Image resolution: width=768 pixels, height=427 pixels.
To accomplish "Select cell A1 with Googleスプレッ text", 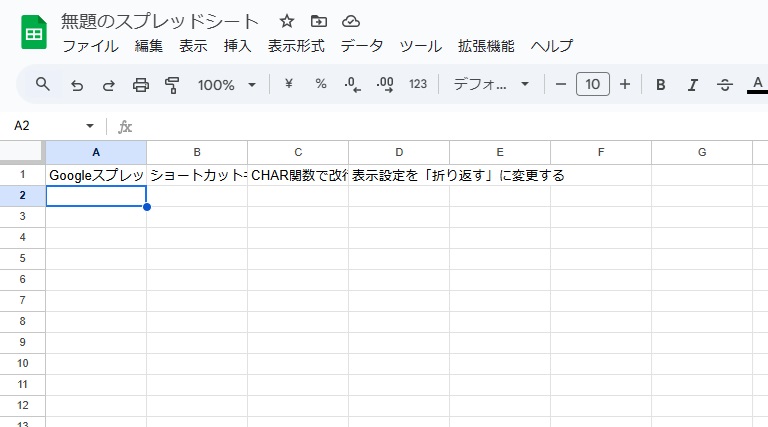I will click(x=96, y=175).
